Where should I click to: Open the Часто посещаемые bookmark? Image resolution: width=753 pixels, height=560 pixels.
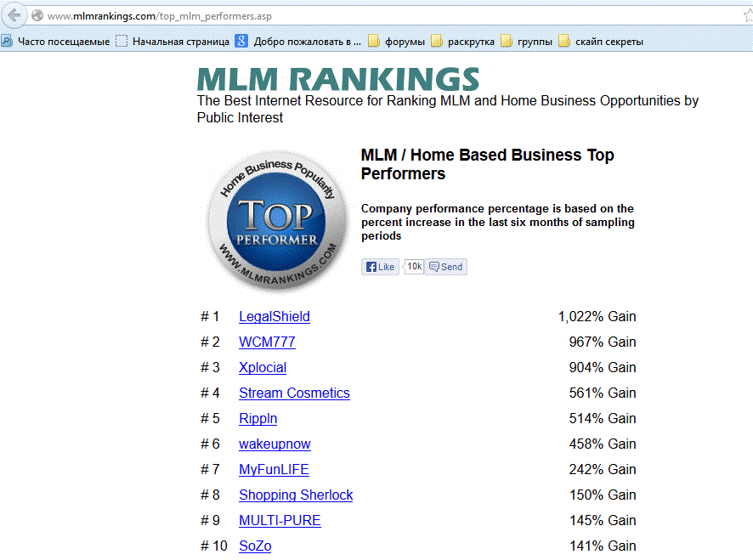pyautogui.click(x=56, y=41)
